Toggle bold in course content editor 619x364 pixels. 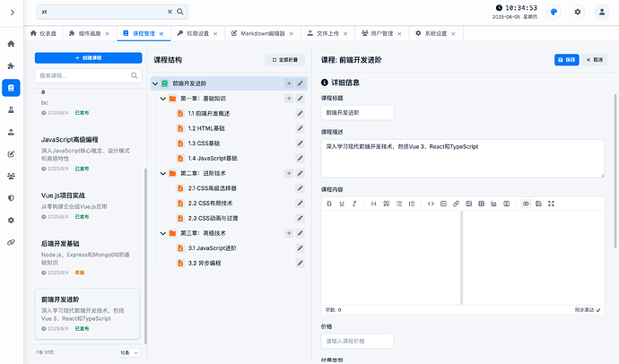point(329,204)
